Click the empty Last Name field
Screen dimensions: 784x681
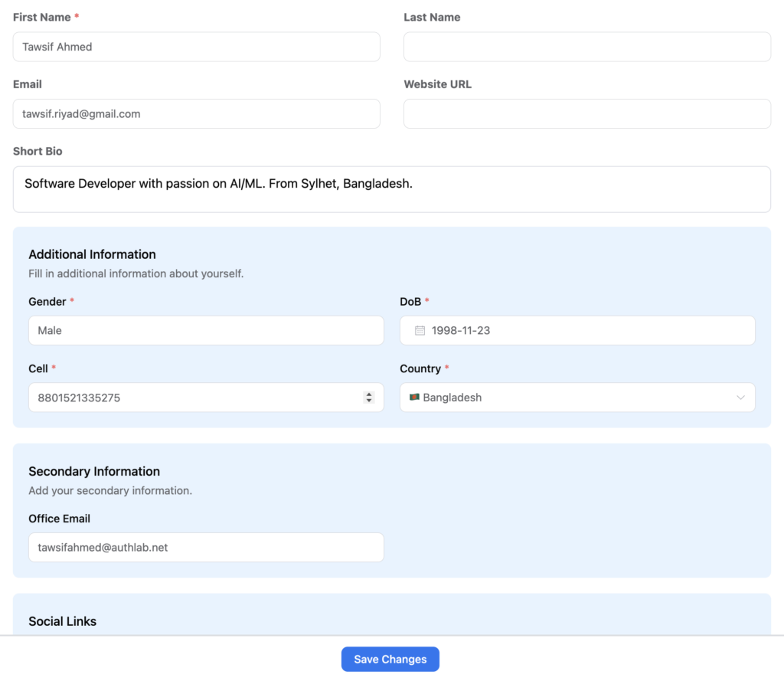[x=586, y=47]
